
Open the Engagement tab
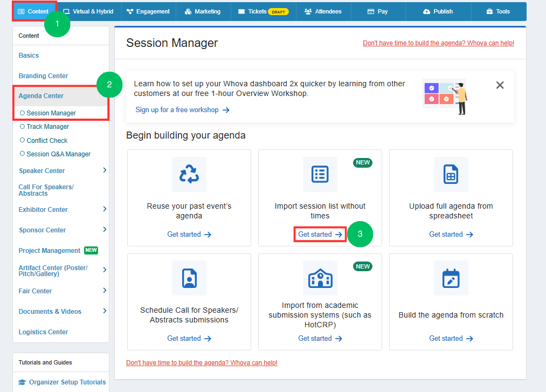pyautogui.click(x=148, y=11)
